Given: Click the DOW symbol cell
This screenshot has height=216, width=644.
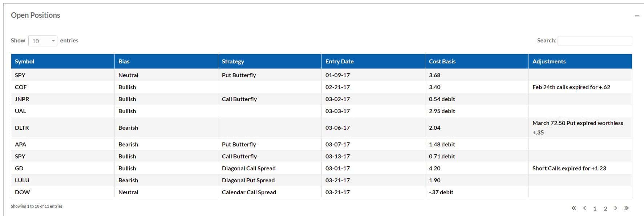Looking at the screenshot, I should click(x=63, y=192).
